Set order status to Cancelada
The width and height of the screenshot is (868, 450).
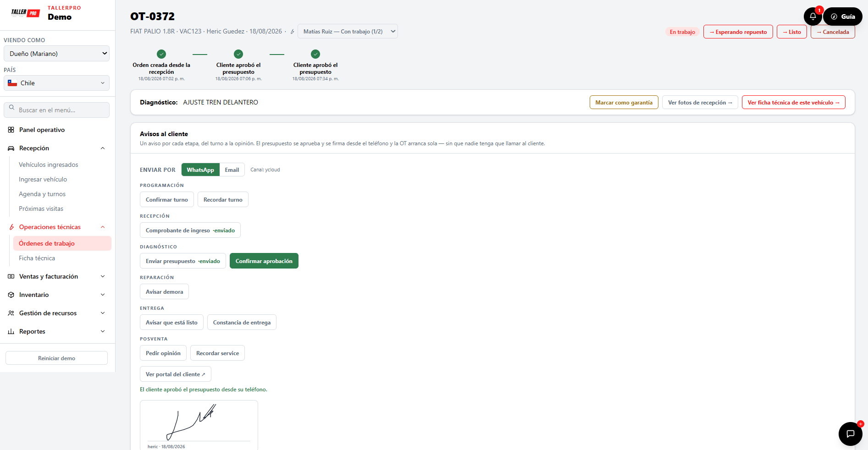pyautogui.click(x=833, y=32)
